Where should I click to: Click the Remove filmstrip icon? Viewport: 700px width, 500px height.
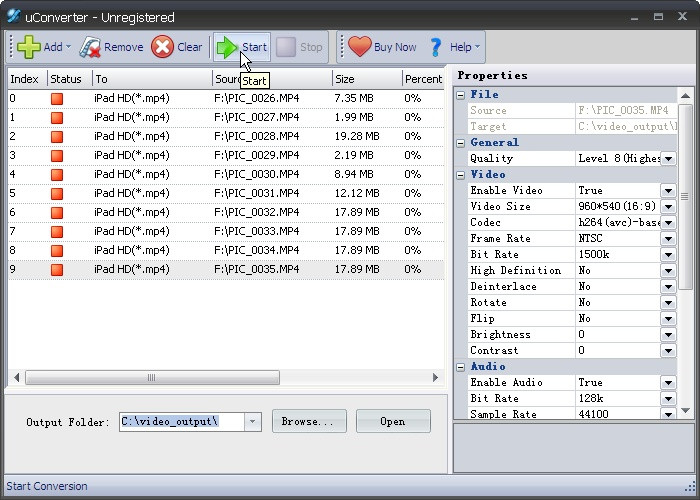(90, 47)
